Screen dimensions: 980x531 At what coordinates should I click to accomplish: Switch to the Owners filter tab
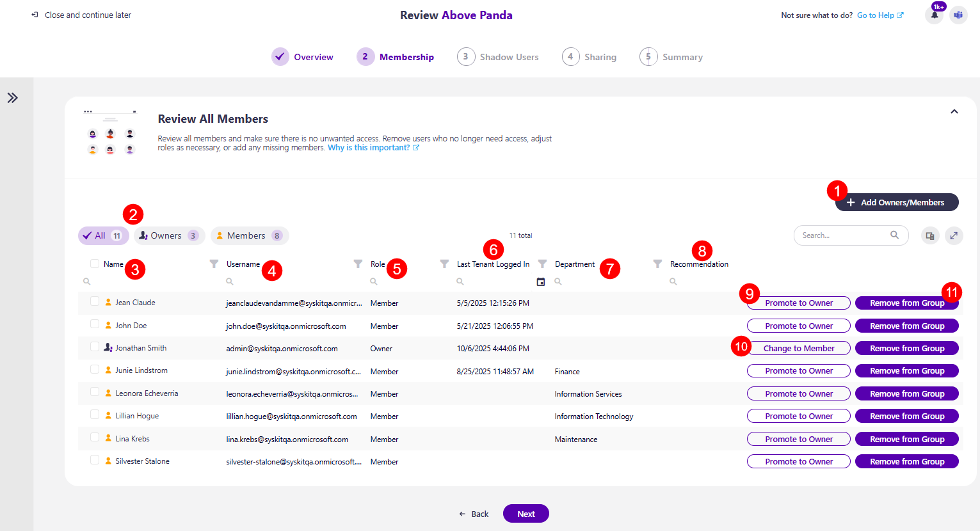point(169,235)
